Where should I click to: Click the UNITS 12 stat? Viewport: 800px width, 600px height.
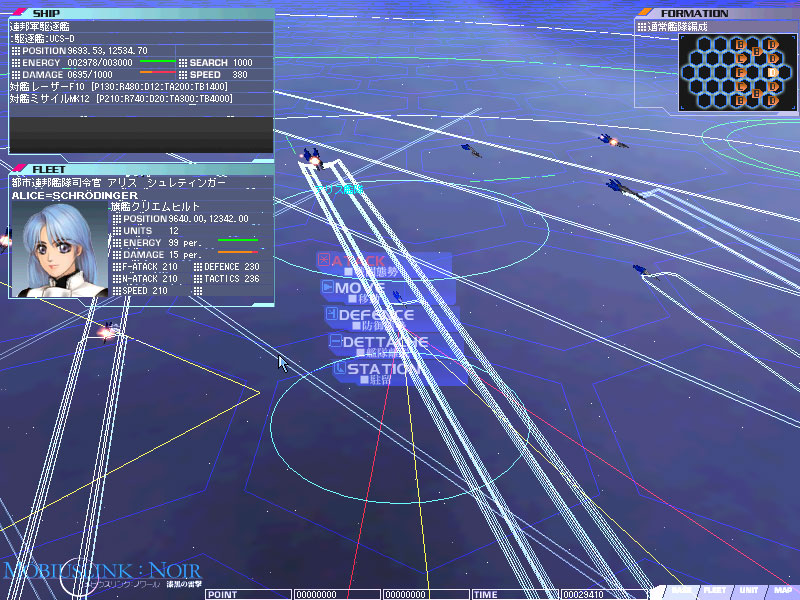[x=145, y=231]
